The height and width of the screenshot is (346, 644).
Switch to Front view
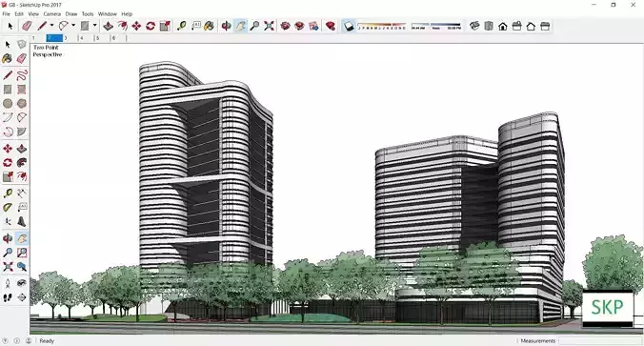(x=503, y=27)
